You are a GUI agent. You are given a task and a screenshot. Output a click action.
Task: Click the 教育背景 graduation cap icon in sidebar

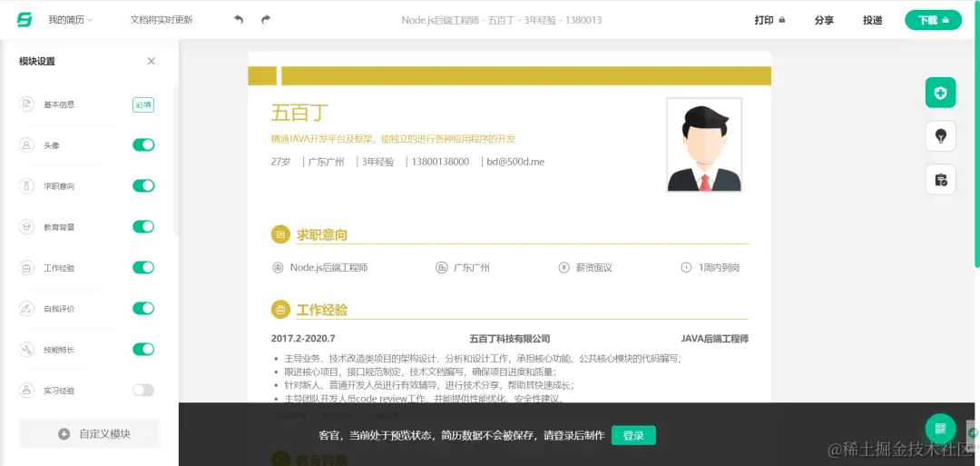pyautogui.click(x=26, y=226)
